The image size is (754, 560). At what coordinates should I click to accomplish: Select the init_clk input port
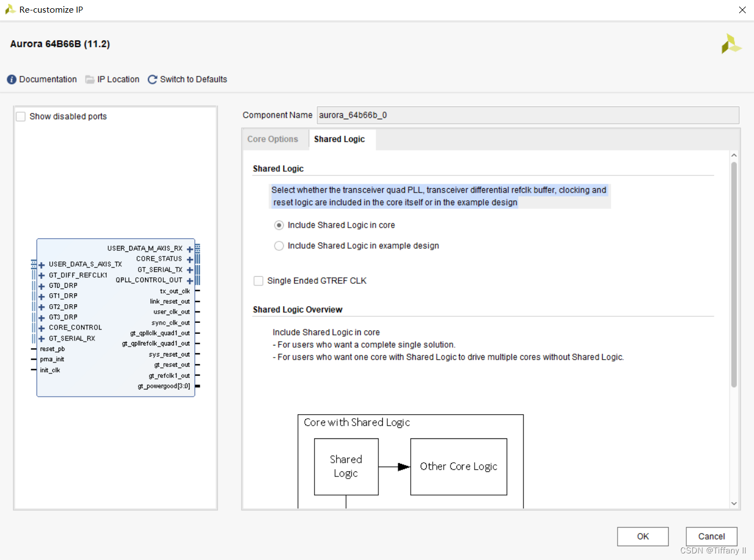[x=50, y=370]
